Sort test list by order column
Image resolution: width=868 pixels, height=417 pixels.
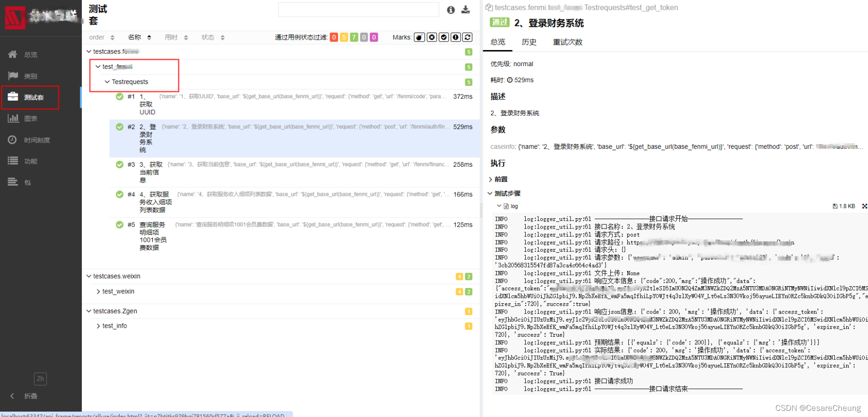coord(102,37)
